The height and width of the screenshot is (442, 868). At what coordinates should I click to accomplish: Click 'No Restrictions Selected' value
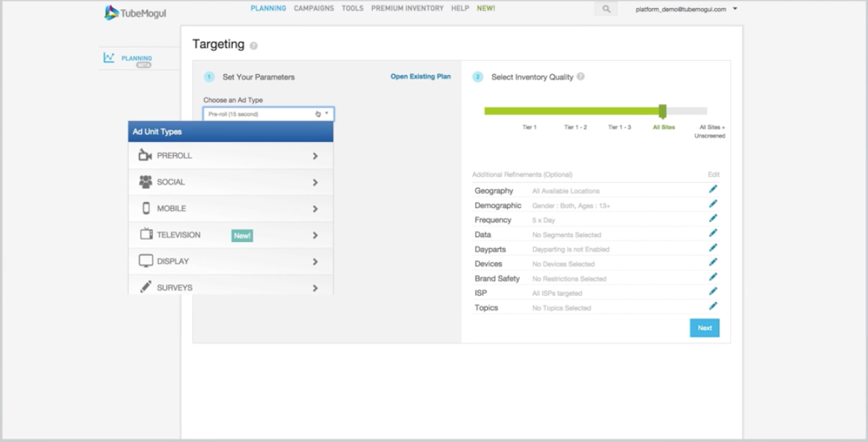569,279
